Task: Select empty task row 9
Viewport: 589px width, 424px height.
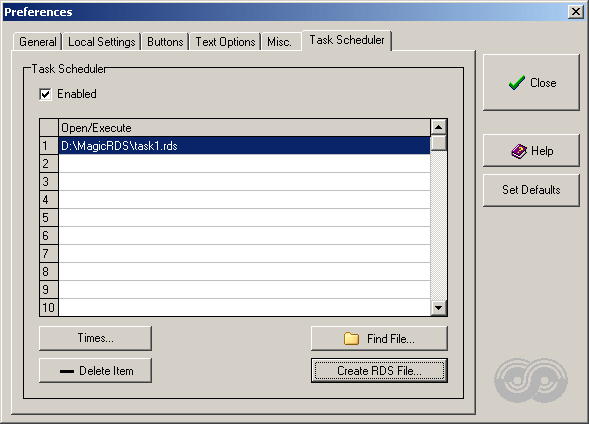Action: pos(244,290)
